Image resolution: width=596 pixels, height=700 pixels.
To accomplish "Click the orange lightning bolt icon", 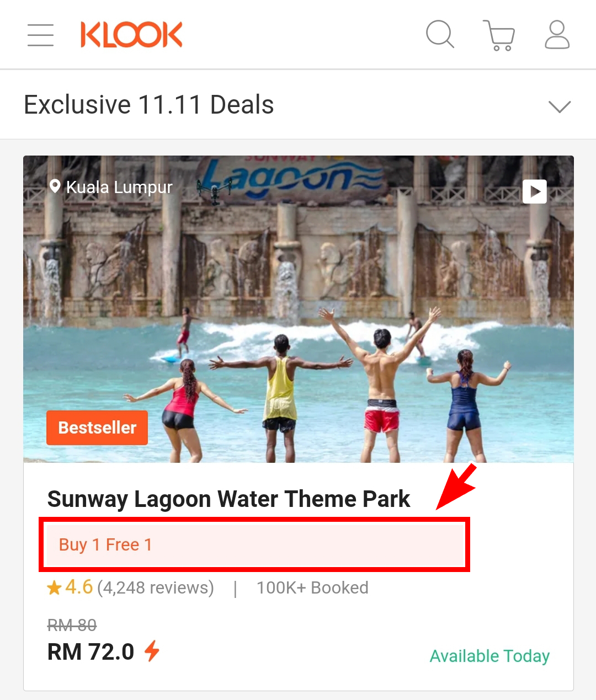I will point(152,651).
